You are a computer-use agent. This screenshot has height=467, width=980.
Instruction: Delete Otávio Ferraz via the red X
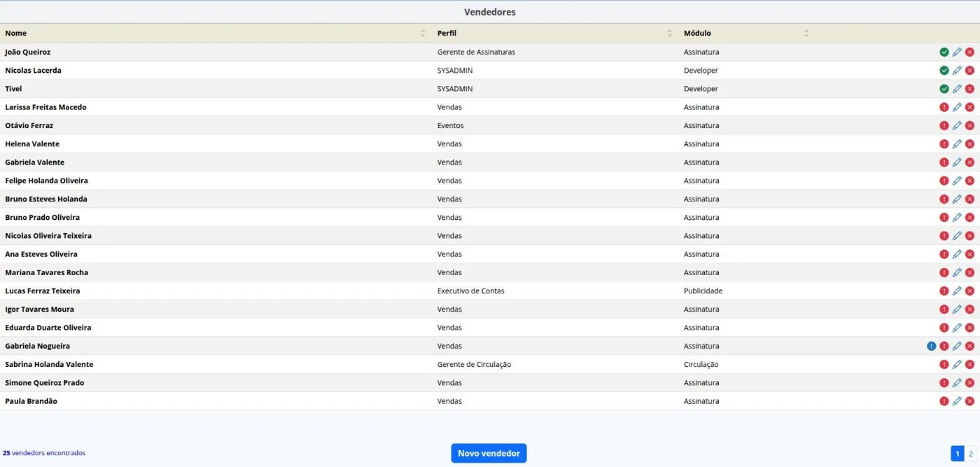(x=969, y=125)
